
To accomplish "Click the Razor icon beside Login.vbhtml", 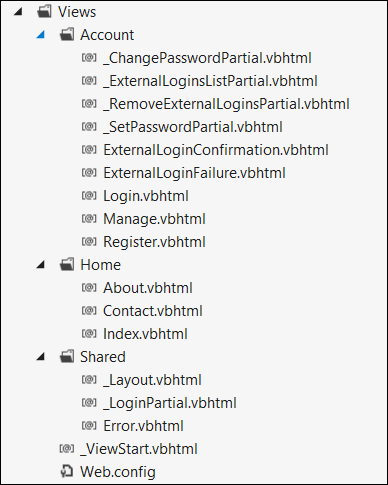I will (89, 196).
